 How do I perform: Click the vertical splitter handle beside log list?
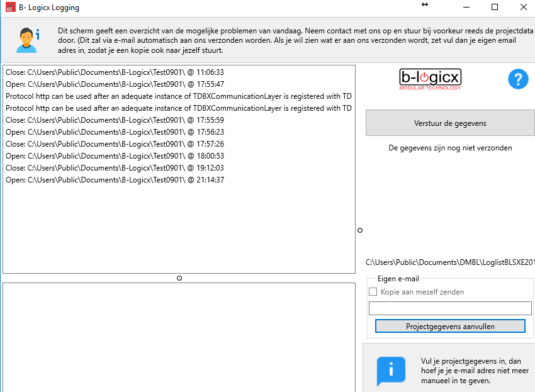(x=360, y=230)
